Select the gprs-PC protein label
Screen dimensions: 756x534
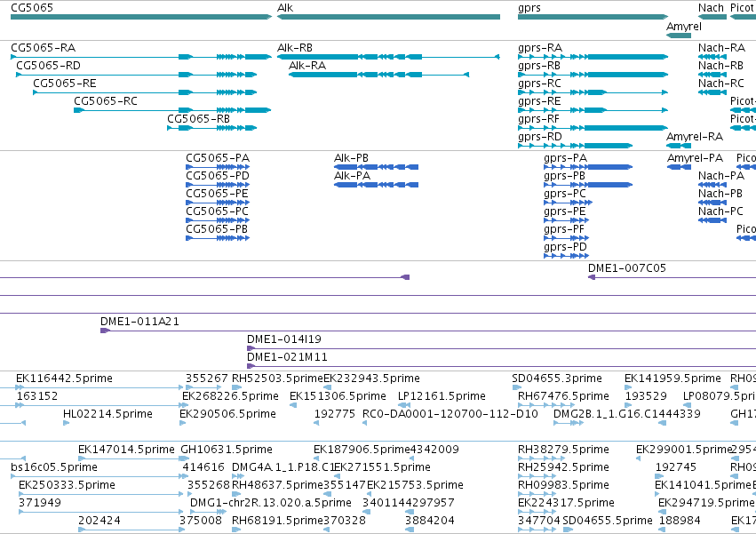565,194
